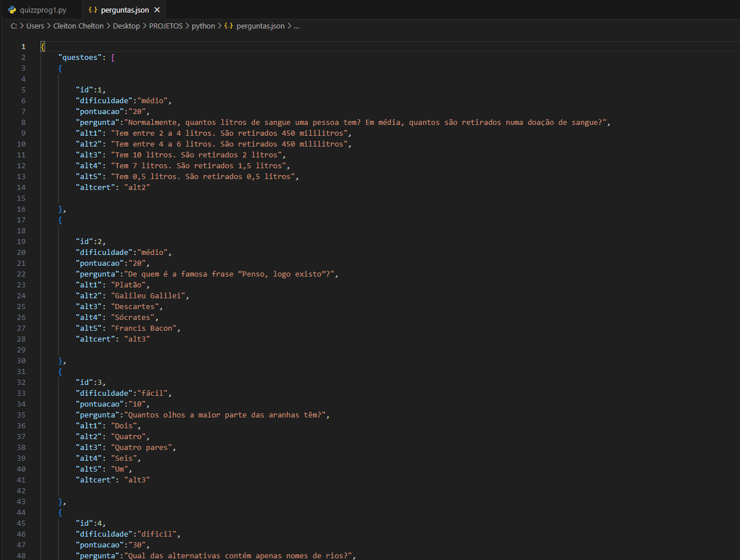Place cursor on opening brace at line 1
Screen dimensions: 740x560
43,47
